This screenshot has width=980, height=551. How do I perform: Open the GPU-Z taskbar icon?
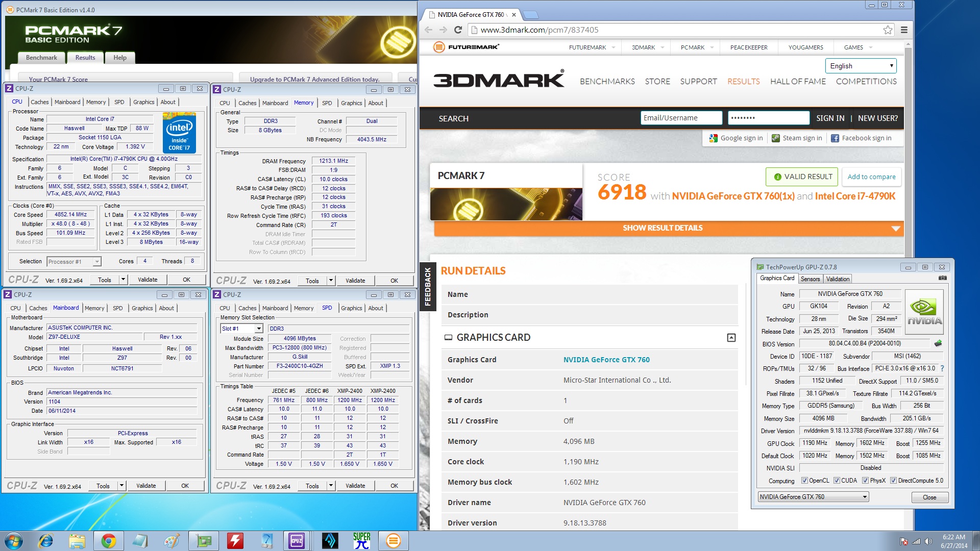pos(203,541)
